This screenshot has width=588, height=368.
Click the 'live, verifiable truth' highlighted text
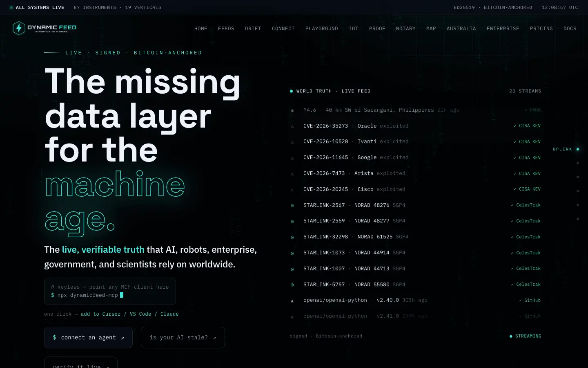pos(103,249)
